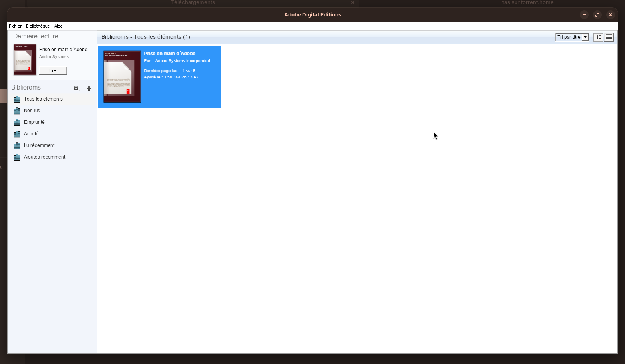
Task: Expand the Tri par titre sort dropdown
Action: (x=572, y=37)
